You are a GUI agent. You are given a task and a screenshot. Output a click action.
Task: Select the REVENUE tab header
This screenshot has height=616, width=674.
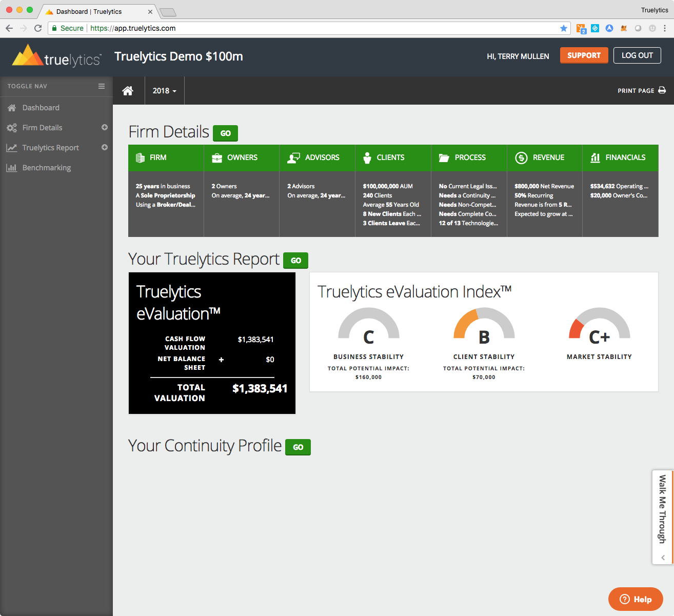pyautogui.click(x=545, y=158)
